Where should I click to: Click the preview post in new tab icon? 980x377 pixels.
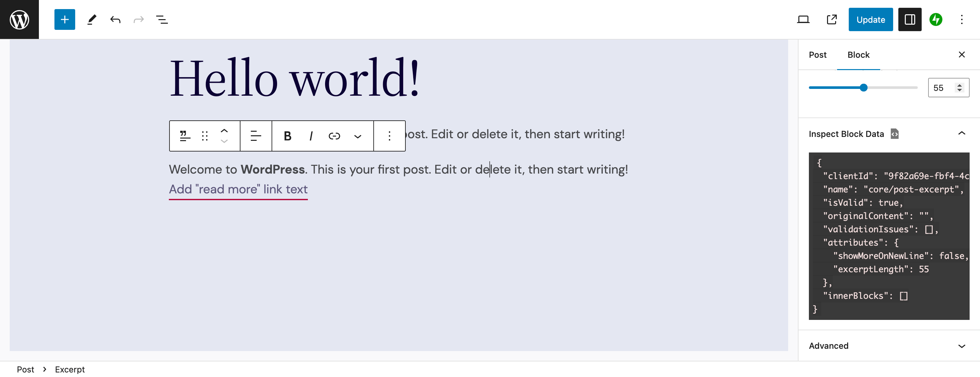(x=831, y=19)
